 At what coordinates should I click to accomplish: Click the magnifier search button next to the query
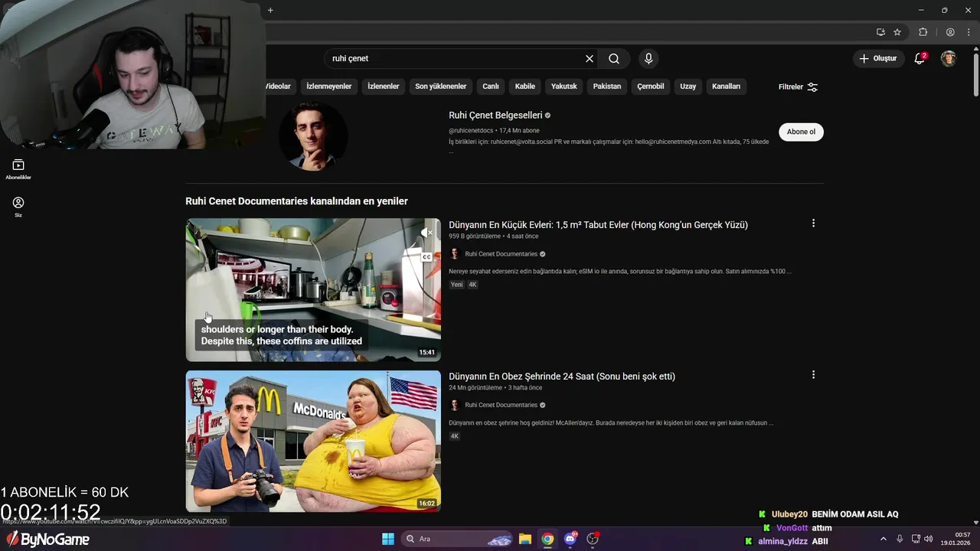[614, 59]
